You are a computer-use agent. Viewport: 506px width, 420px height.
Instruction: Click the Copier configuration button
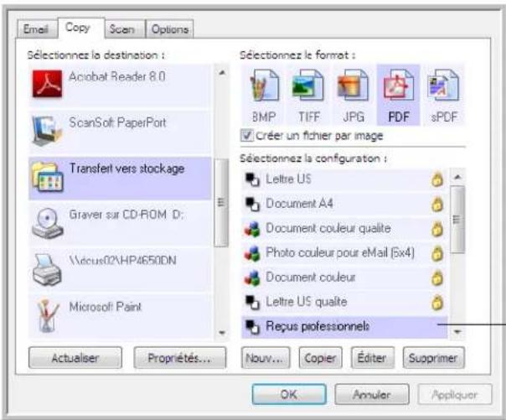[x=321, y=358]
